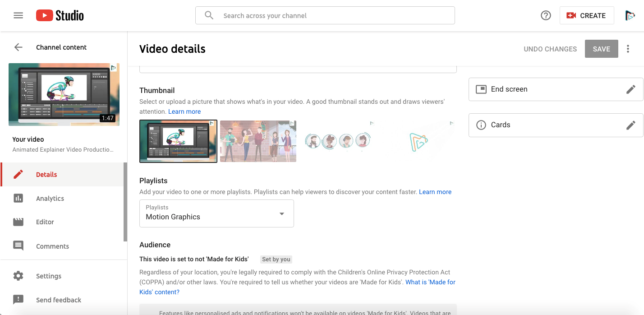This screenshot has width=644, height=315.
Task: Click the Comments speech bubble icon
Action: pos(18,246)
